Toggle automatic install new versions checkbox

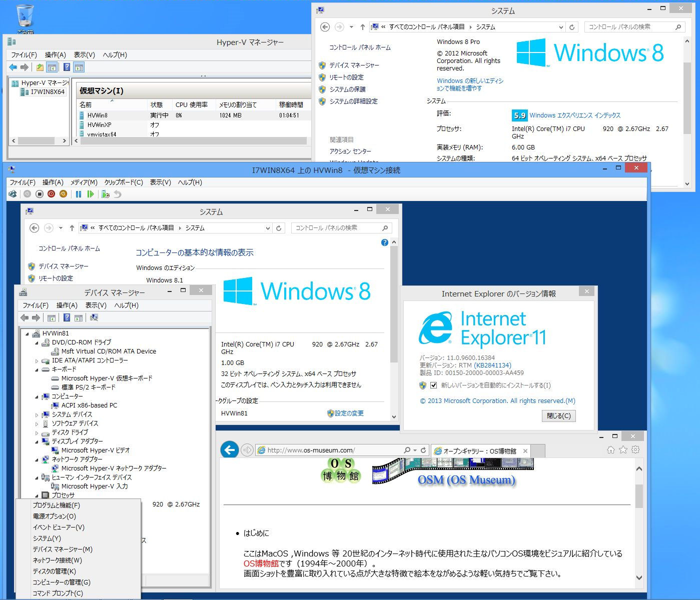coord(433,385)
